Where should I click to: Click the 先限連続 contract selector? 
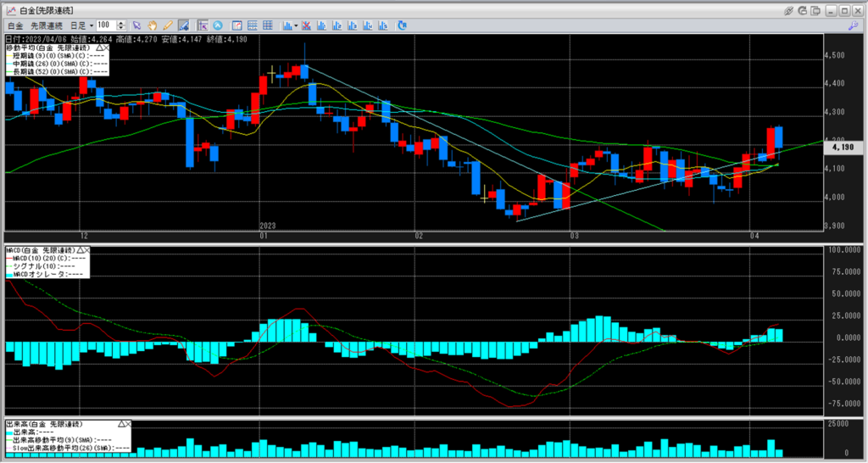47,25
